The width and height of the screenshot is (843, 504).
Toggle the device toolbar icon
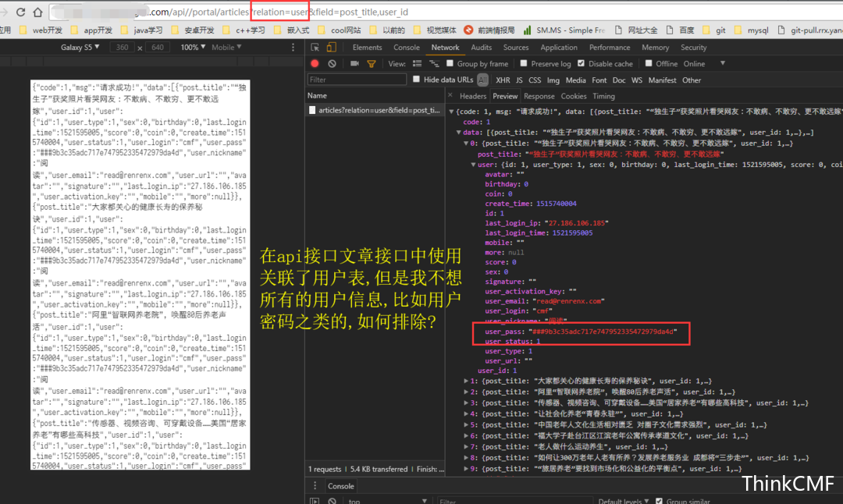[x=331, y=48]
